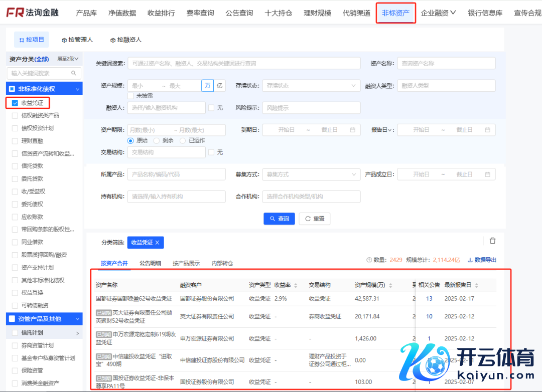542x392 pixels.
Task: Click the calendar icon in 到期日 field
Action: 352,130
